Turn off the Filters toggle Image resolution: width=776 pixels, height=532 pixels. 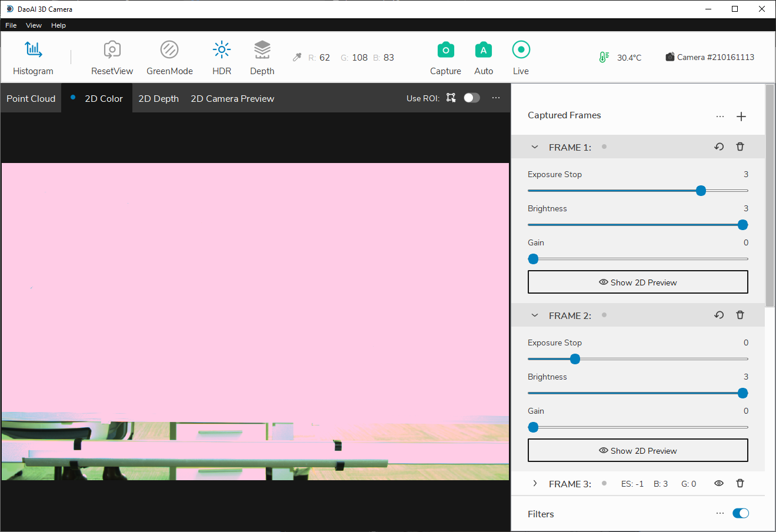click(x=741, y=514)
